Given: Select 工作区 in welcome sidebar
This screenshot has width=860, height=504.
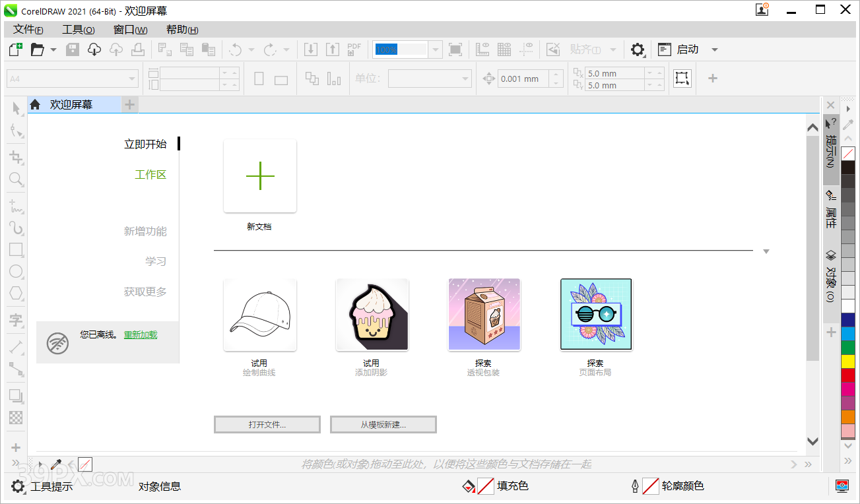Looking at the screenshot, I should [150, 174].
